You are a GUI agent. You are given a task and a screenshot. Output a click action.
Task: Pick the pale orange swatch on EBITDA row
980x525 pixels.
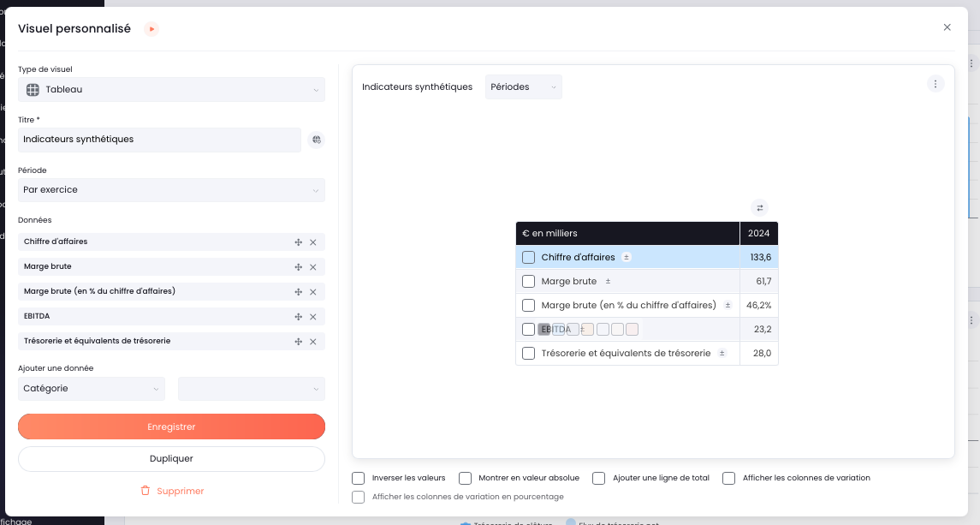coord(587,329)
